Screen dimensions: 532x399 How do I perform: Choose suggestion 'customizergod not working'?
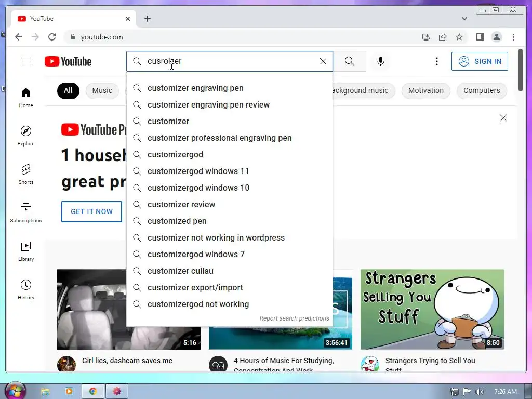coord(230,304)
